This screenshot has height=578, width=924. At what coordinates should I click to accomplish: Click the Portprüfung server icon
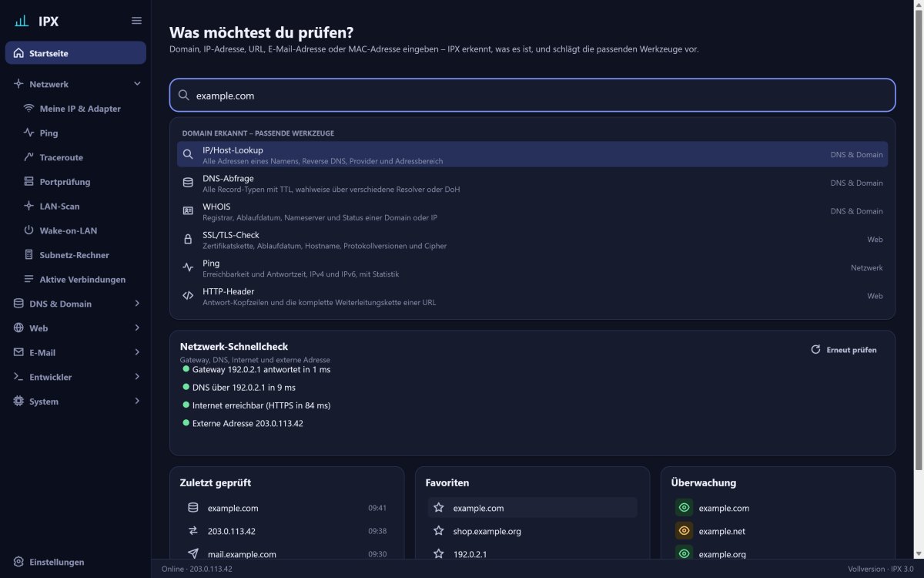(x=29, y=182)
